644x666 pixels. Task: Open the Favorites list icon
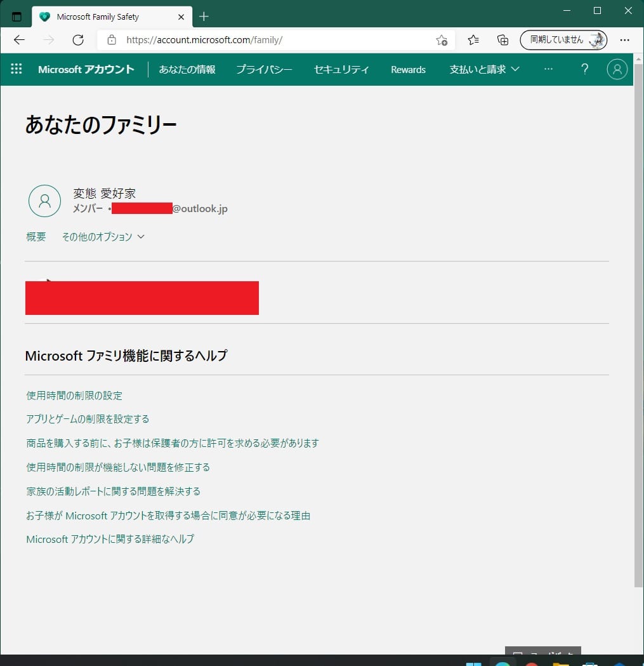[x=473, y=40]
